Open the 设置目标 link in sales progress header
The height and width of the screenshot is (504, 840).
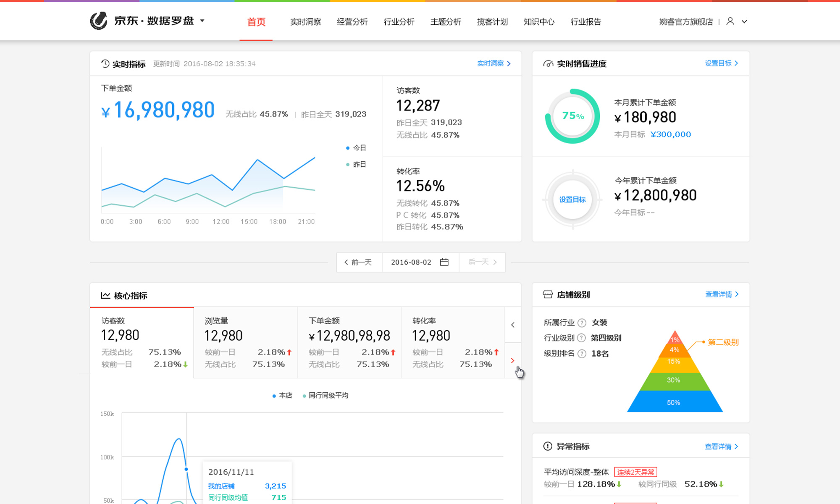(721, 63)
